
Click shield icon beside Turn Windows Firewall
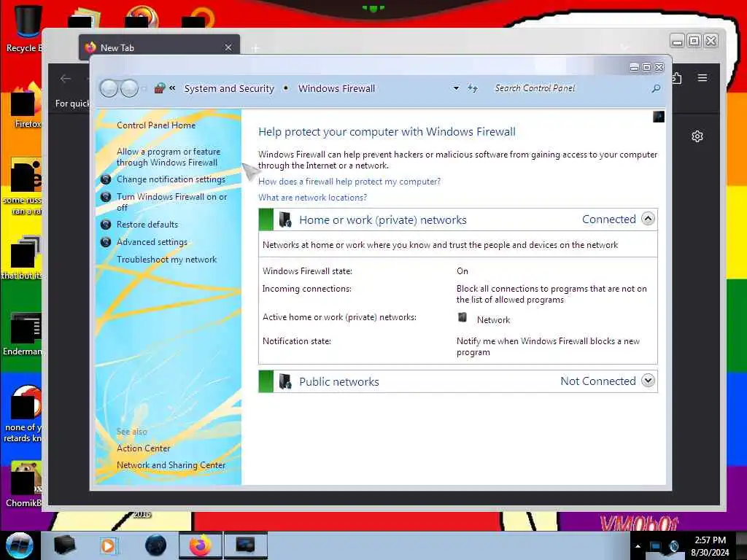(x=106, y=197)
